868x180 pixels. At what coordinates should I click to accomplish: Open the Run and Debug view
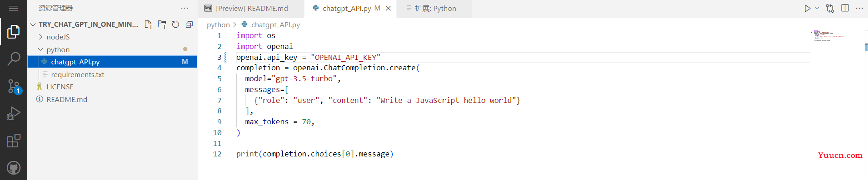tap(14, 113)
